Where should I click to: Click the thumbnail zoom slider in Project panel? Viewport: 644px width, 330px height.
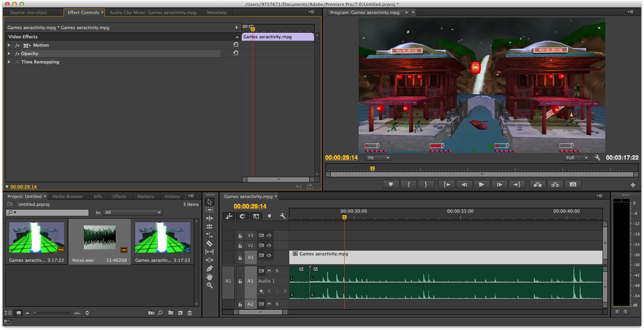[52, 313]
